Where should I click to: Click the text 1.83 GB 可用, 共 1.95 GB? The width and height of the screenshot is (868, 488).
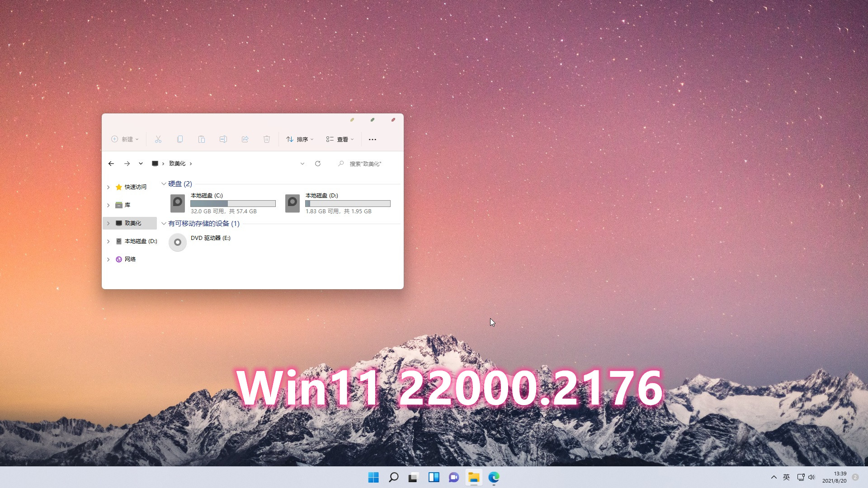coord(339,211)
